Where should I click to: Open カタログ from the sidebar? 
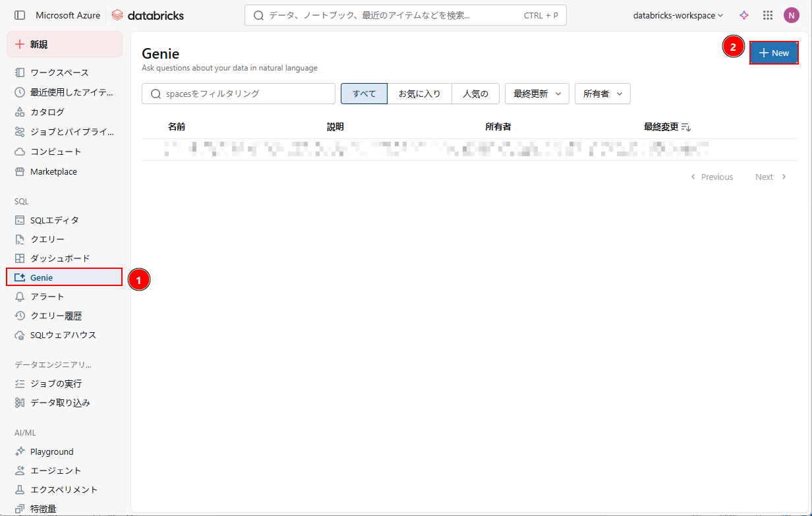(x=47, y=112)
